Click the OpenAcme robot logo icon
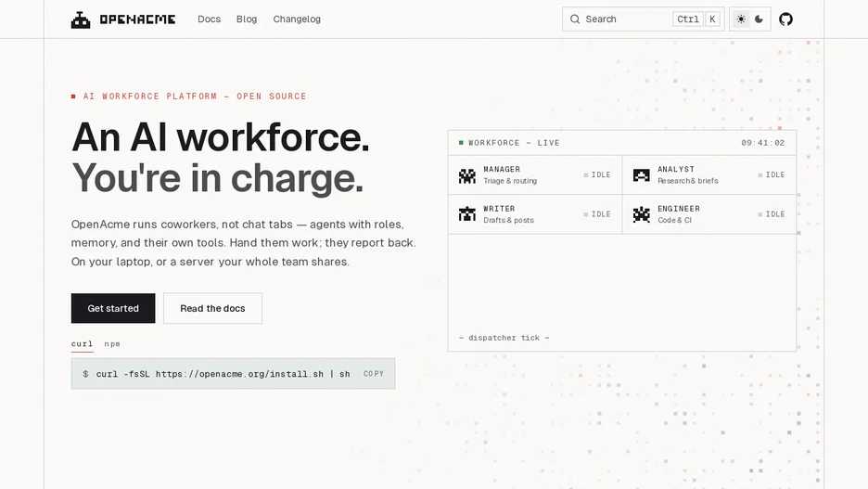This screenshot has width=868, height=489. tap(81, 19)
